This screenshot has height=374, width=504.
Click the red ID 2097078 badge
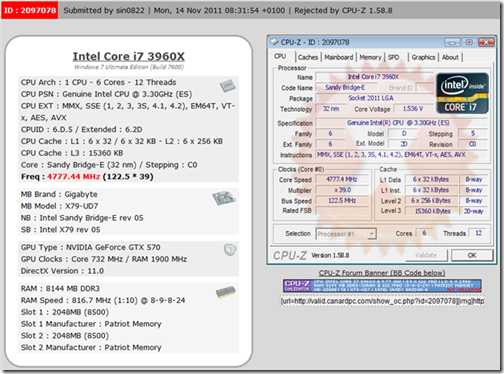[30, 10]
